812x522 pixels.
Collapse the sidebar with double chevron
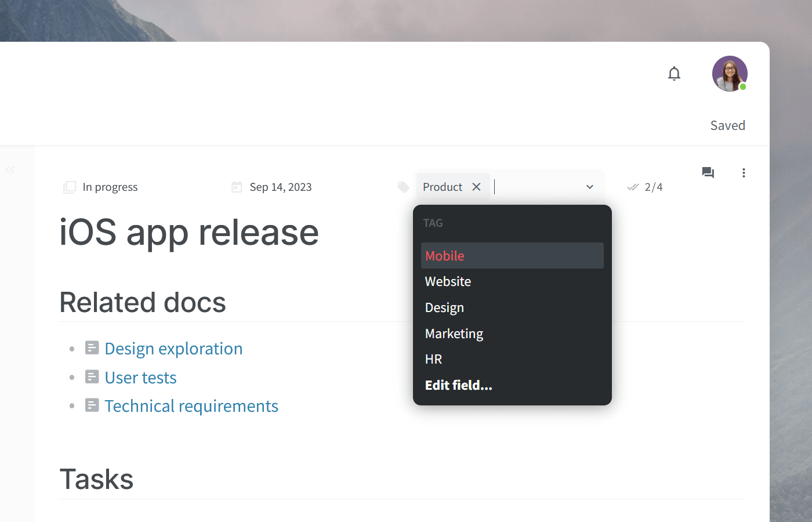click(10, 170)
